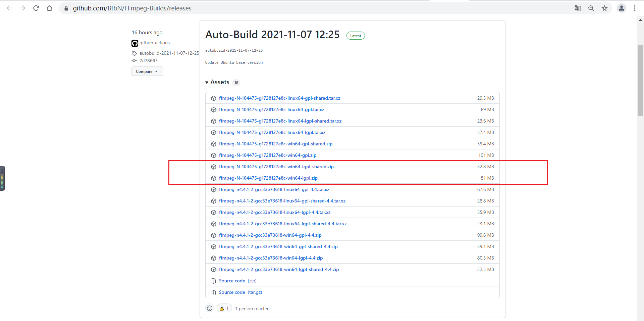Image resolution: width=644 pixels, height=321 pixels.
Task: Bookmark this page with the star icon
Action: pos(604,8)
